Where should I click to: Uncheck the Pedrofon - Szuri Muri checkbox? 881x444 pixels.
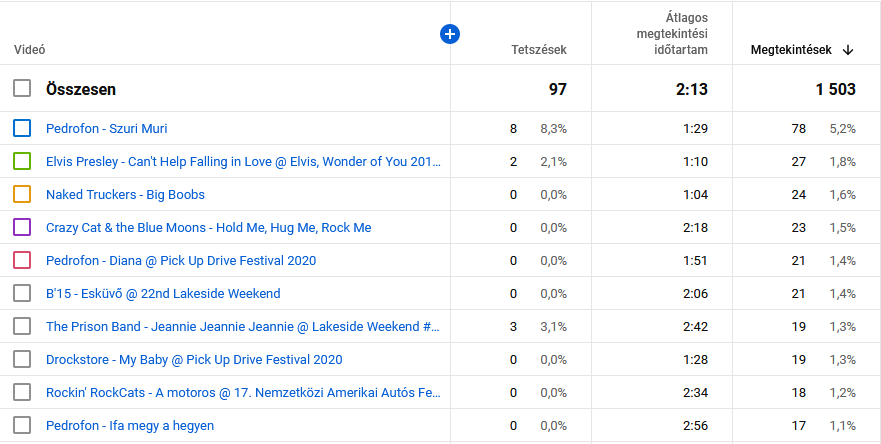pyautogui.click(x=22, y=128)
